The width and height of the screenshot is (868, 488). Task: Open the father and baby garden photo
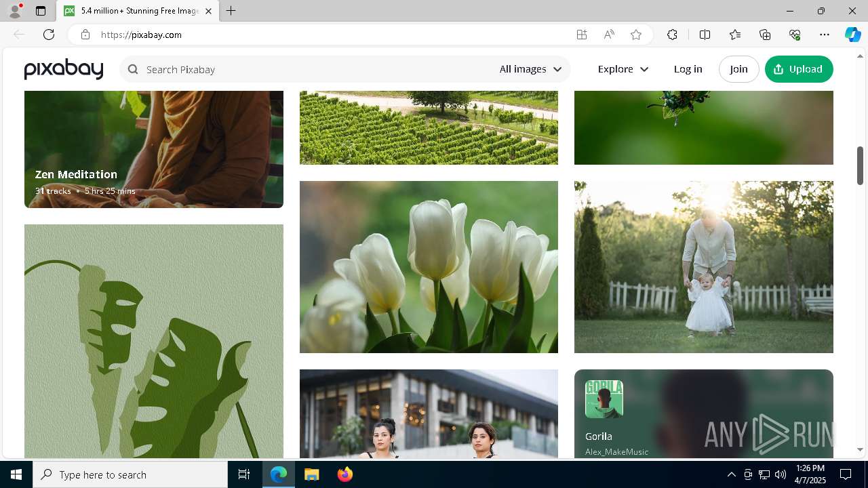coord(703,267)
